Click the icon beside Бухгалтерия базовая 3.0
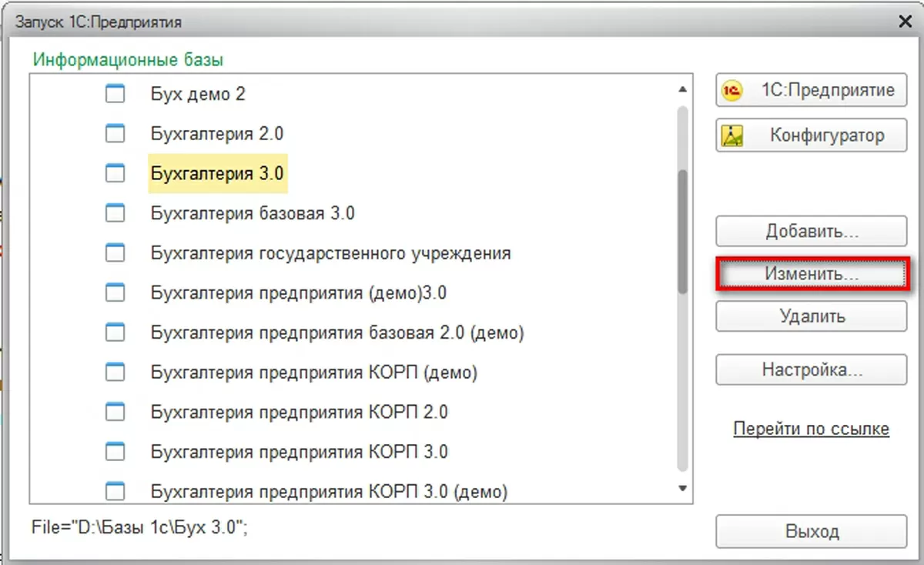This screenshot has height=565, width=924. tap(115, 213)
